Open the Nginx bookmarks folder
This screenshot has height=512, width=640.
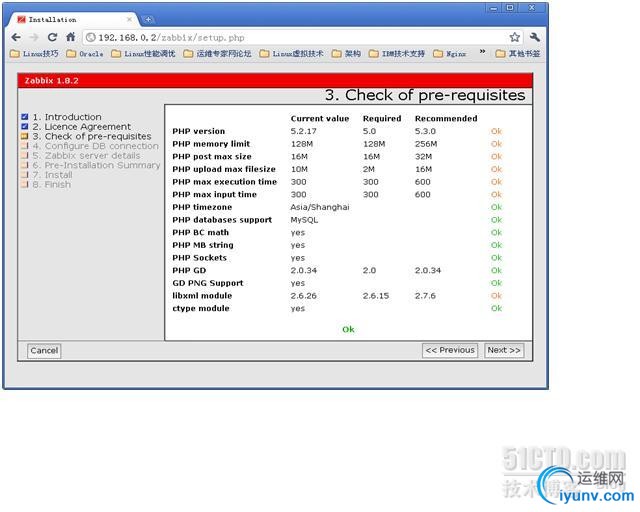449,53
